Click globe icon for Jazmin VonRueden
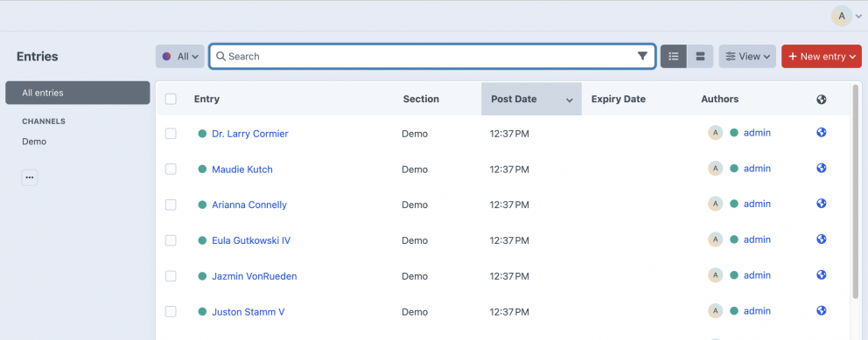The height and width of the screenshot is (340, 868). click(822, 274)
